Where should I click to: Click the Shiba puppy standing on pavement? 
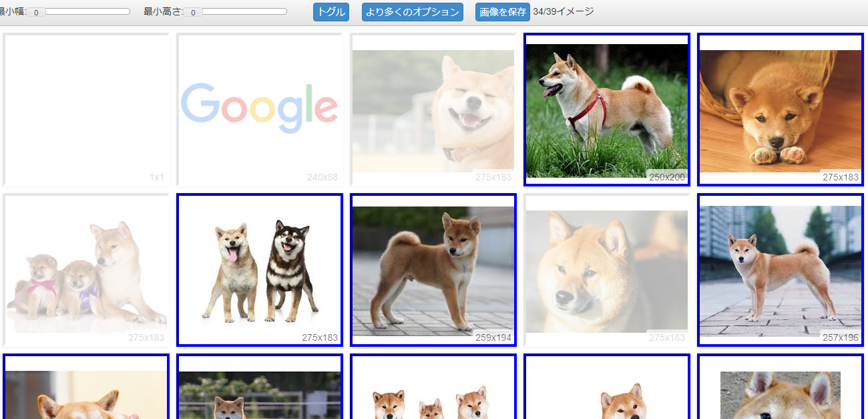[x=433, y=271]
